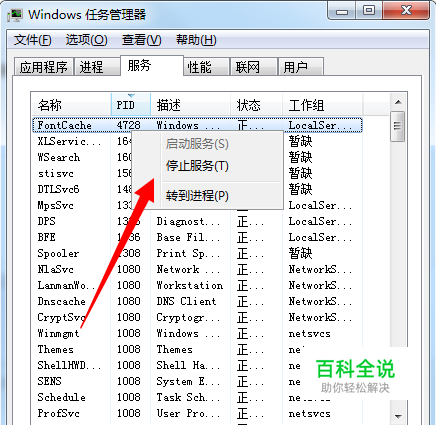Select the CryptSvc service row
The height and width of the screenshot is (425, 436).
(197, 317)
